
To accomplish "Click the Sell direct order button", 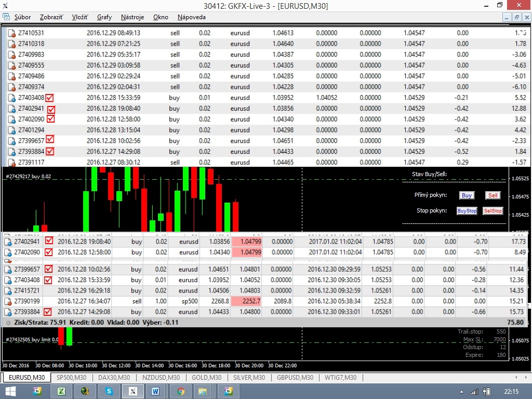I will [x=493, y=195].
